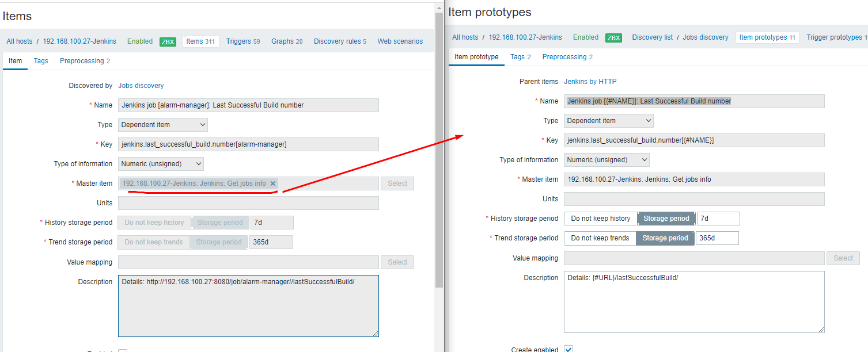Click Description textarea in Item prototypes
Viewport: 868px width, 352px height.
pos(694,302)
